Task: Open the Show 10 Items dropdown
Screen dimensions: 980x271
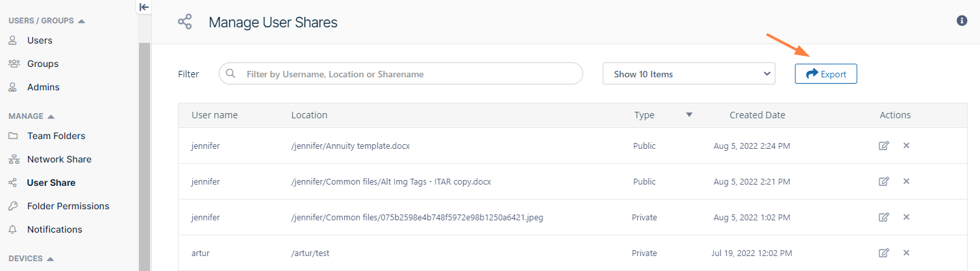Action: point(688,74)
